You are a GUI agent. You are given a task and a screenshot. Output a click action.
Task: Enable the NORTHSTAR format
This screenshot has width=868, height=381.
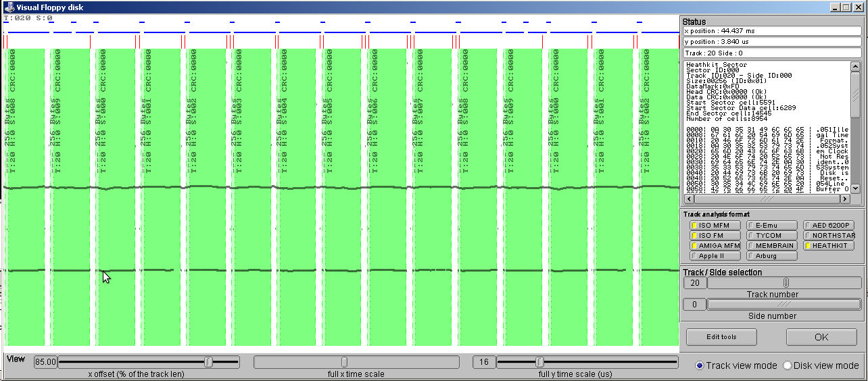click(828, 236)
